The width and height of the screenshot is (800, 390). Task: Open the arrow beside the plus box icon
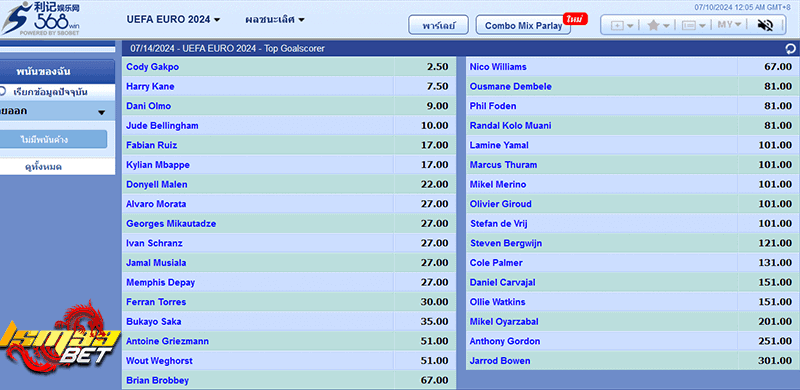630,26
